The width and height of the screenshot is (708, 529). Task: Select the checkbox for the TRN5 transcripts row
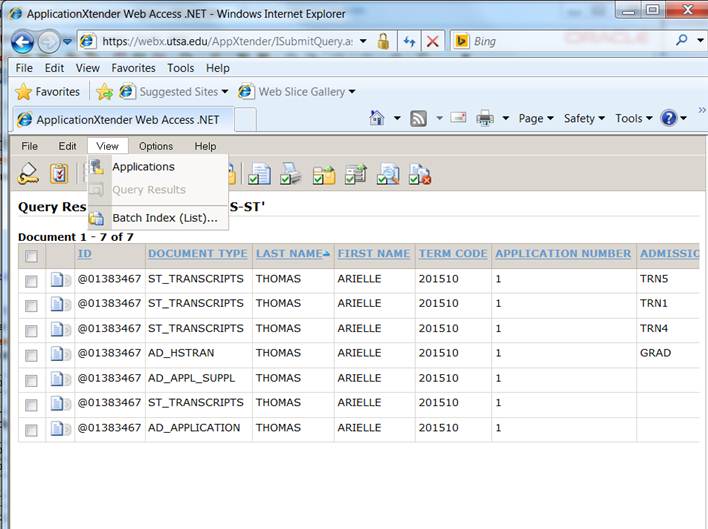pyautogui.click(x=31, y=281)
